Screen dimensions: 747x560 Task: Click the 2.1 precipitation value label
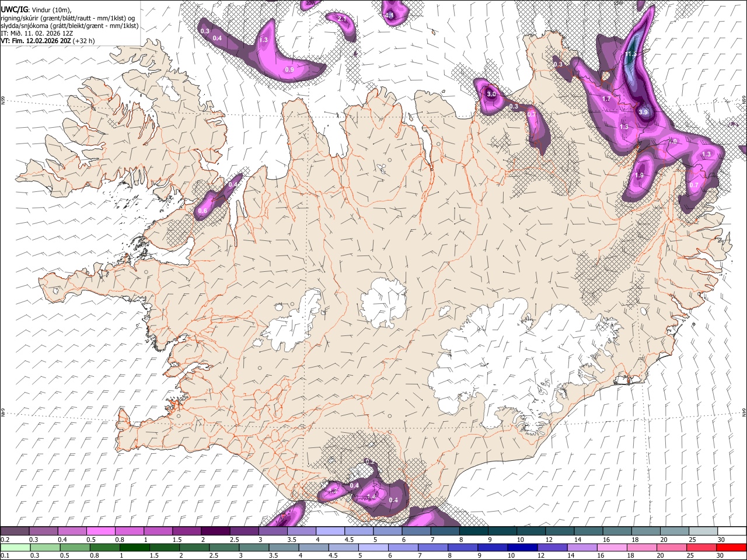click(x=342, y=19)
